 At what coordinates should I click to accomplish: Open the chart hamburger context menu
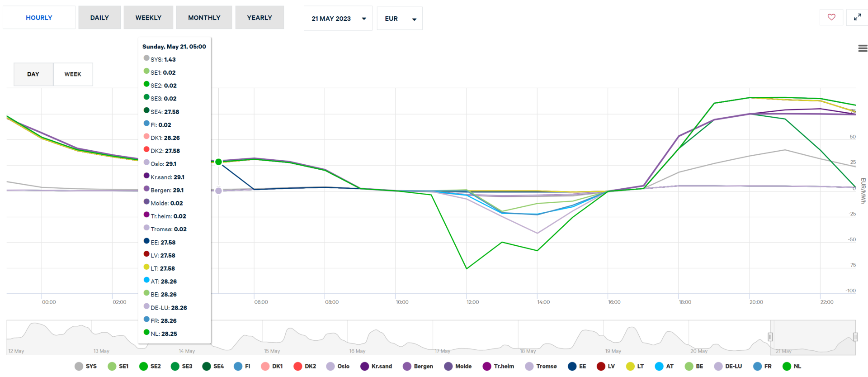pos(863,48)
